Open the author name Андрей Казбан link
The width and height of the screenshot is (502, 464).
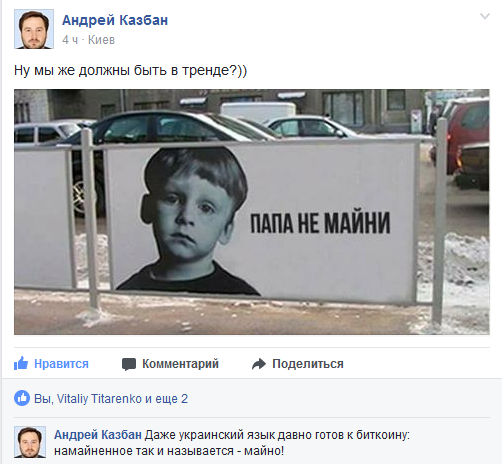(115, 20)
